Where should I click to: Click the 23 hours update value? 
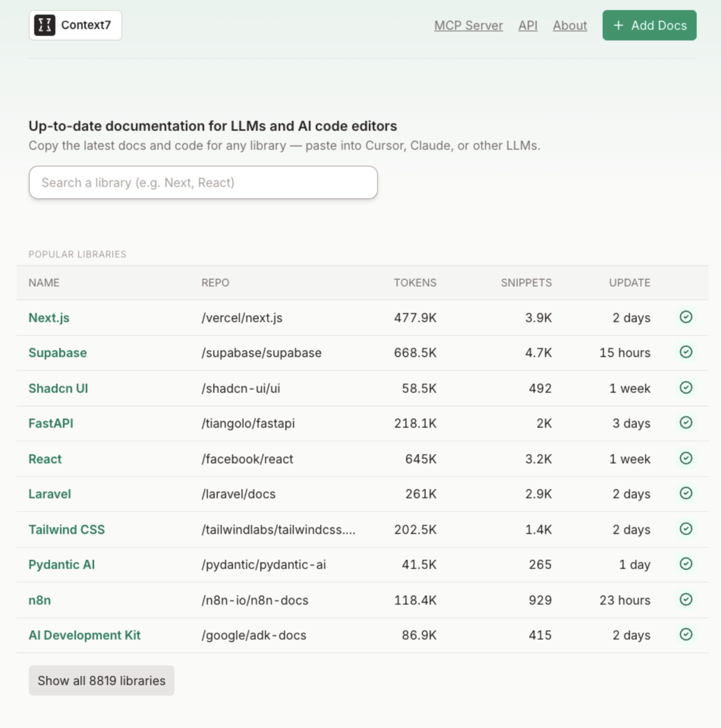625,600
